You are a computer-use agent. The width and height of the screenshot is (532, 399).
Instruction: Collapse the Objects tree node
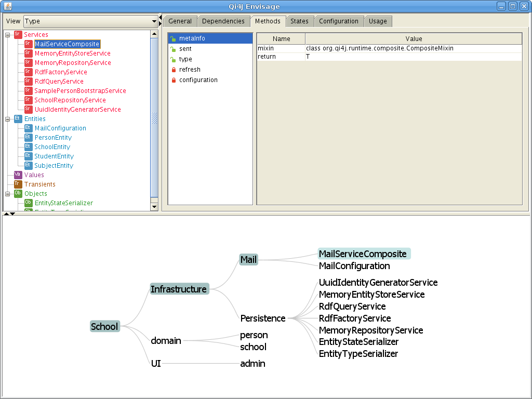8,194
